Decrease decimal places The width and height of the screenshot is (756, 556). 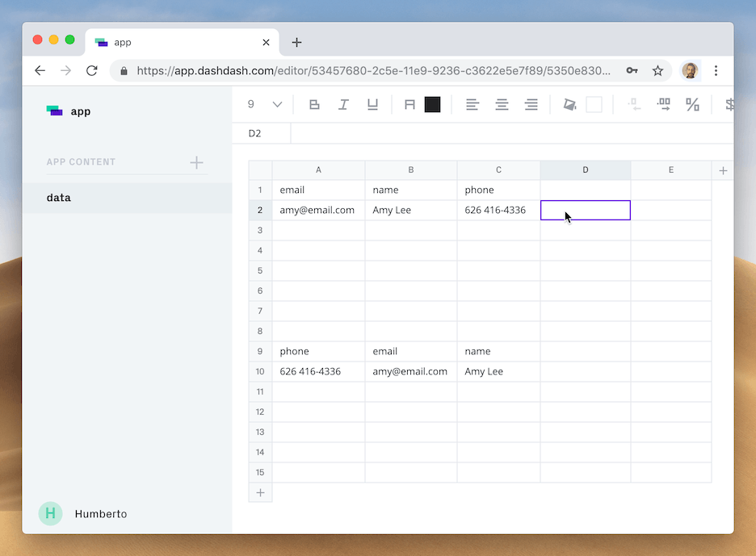[634, 105]
